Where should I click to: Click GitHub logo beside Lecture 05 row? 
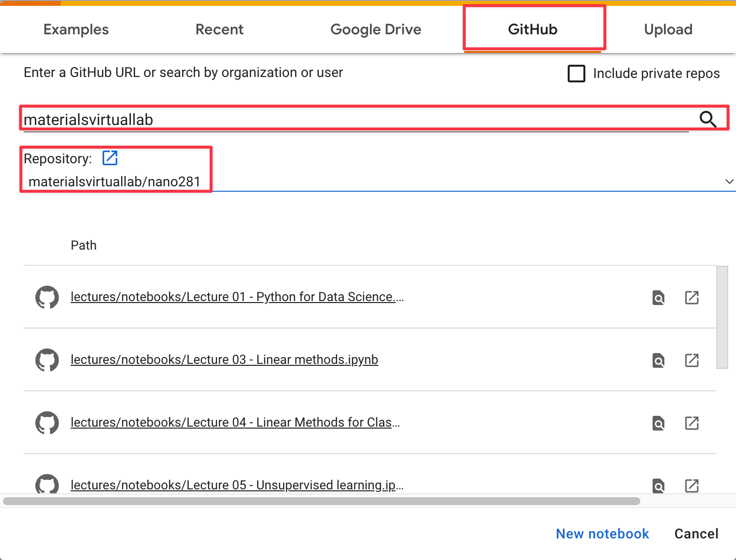(47, 484)
